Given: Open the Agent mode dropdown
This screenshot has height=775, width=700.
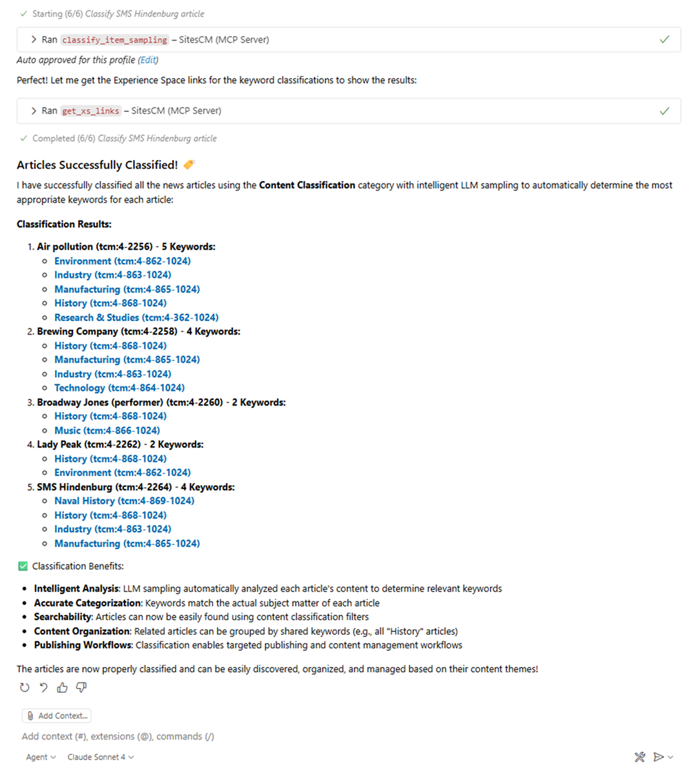Looking at the screenshot, I should pyautogui.click(x=41, y=757).
